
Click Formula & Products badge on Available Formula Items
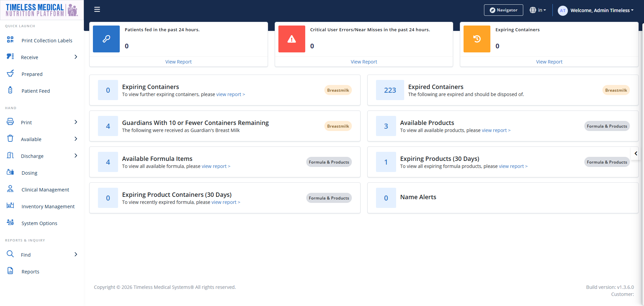[x=329, y=162]
